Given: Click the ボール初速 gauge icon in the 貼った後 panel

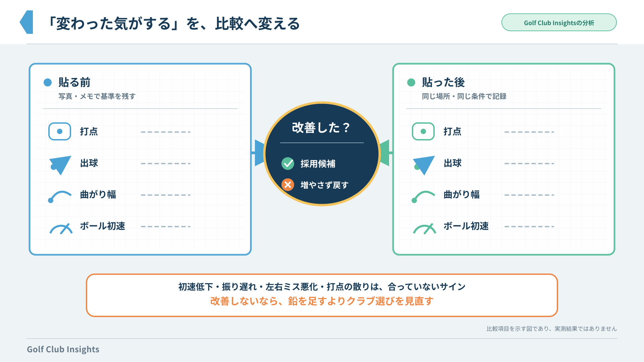Looking at the screenshot, I should click(425, 229).
